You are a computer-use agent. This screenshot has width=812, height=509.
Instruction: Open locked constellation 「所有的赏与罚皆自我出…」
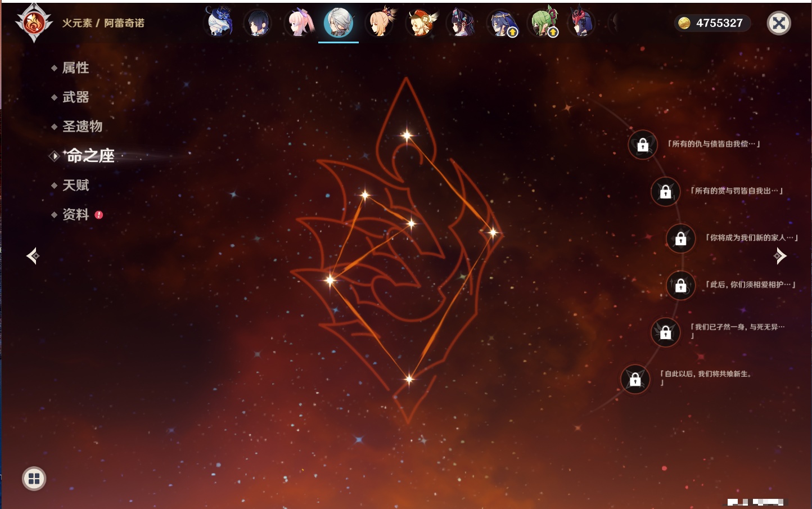pyautogui.click(x=665, y=191)
